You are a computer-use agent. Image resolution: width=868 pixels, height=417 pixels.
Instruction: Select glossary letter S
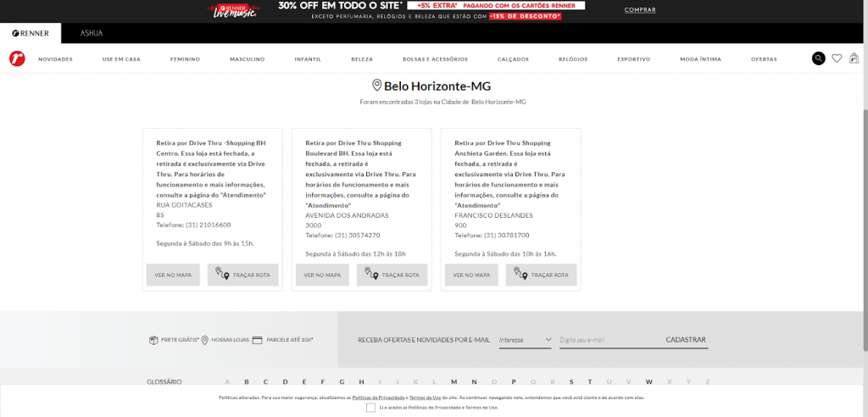[x=571, y=381]
